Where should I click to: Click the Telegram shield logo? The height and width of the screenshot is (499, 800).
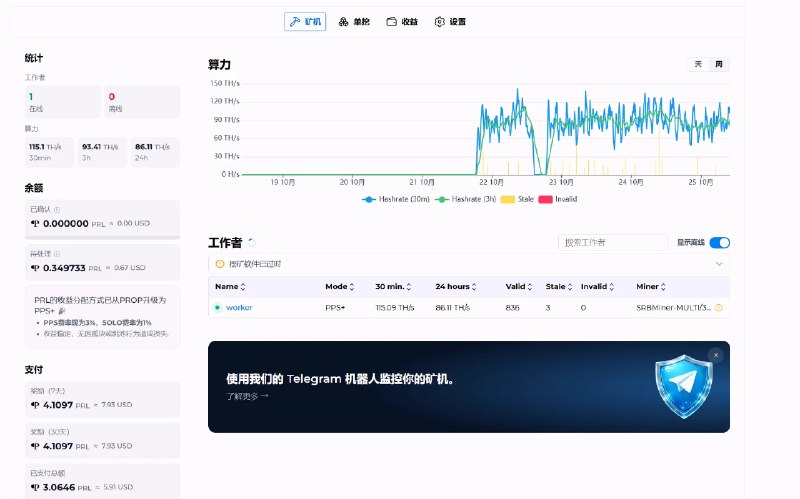pos(684,386)
